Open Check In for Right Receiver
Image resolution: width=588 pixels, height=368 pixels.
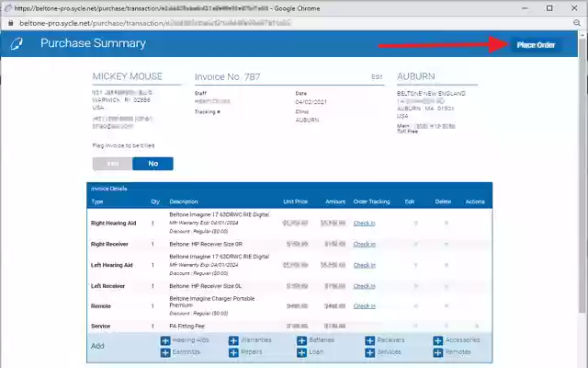coord(364,244)
